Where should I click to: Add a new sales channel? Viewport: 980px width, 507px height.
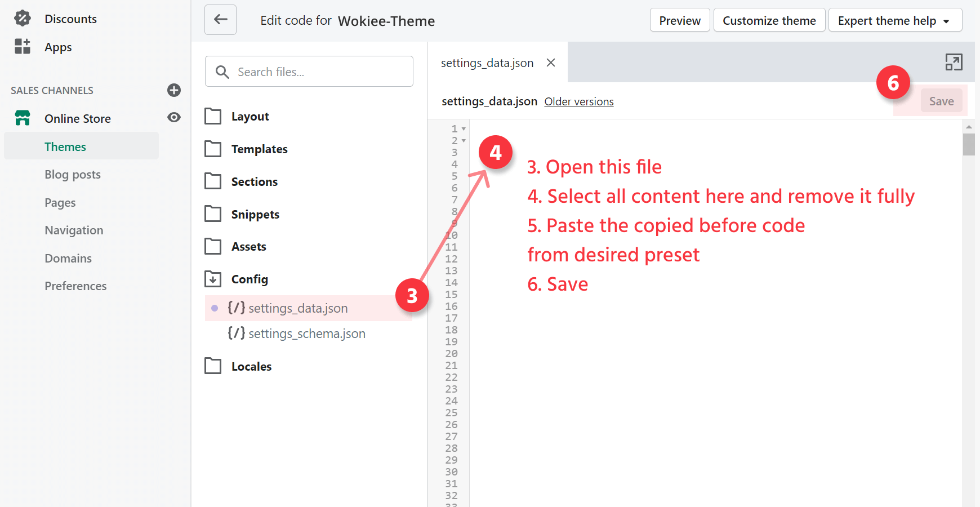click(x=174, y=90)
